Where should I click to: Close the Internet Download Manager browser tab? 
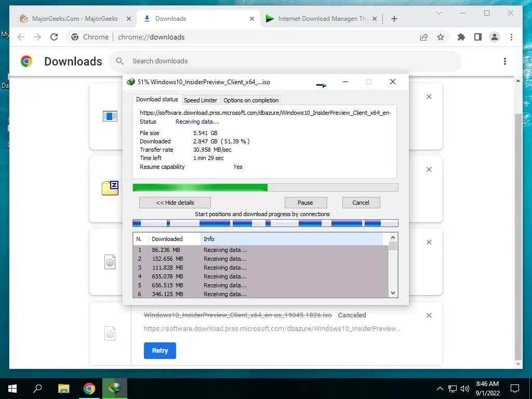[x=374, y=19]
